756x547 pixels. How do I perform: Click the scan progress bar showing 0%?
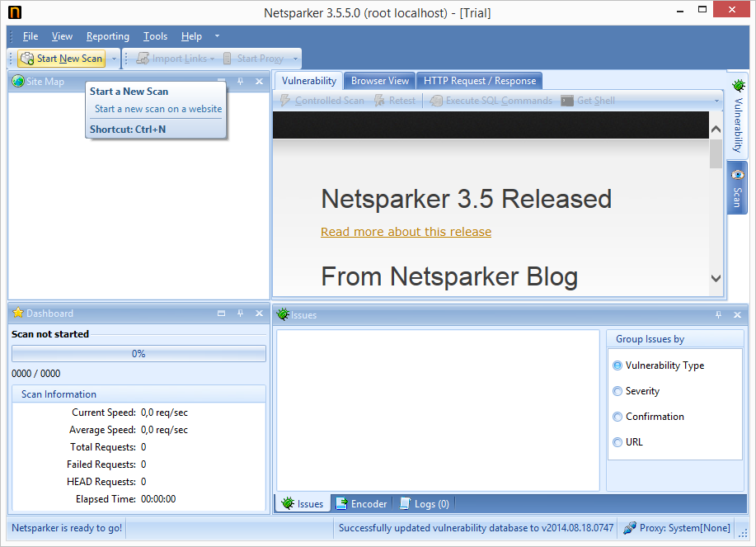[x=139, y=354]
